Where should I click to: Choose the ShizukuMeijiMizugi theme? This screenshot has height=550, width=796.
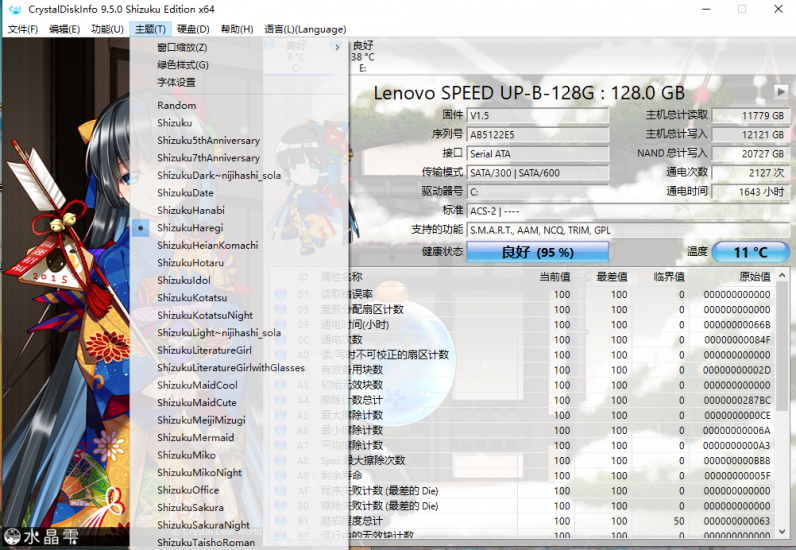pyautogui.click(x=239, y=420)
